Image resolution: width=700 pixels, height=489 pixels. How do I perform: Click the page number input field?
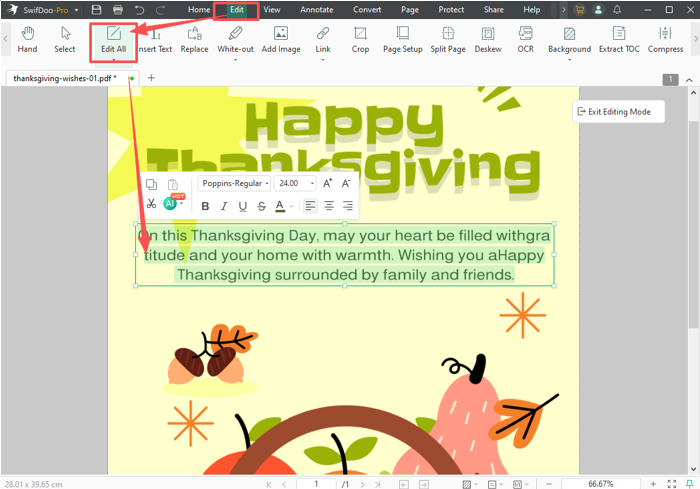point(316,484)
